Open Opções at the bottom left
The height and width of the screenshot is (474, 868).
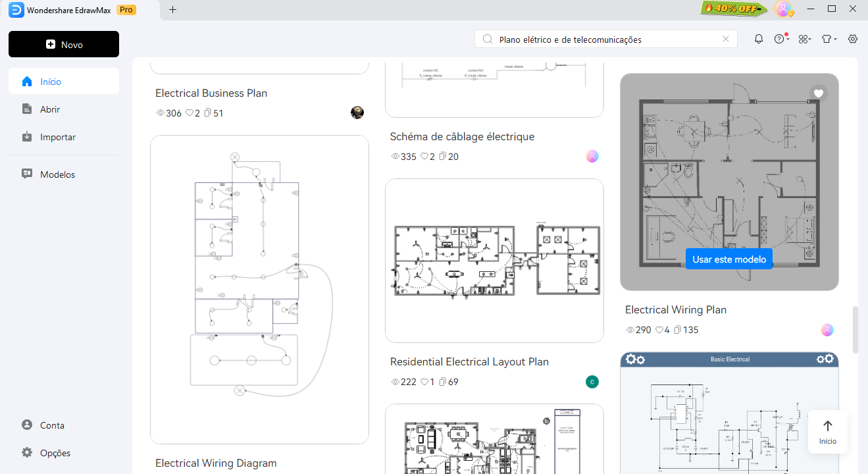(x=55, y=453)
